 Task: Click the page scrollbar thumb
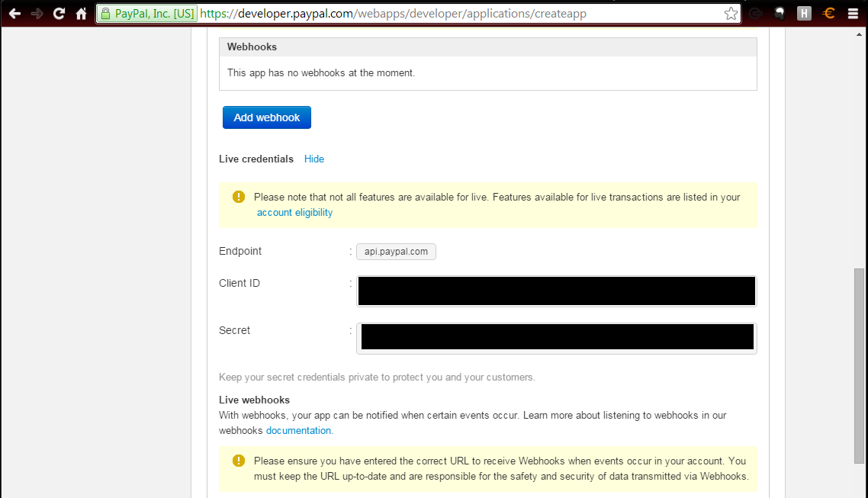(859, 365)
